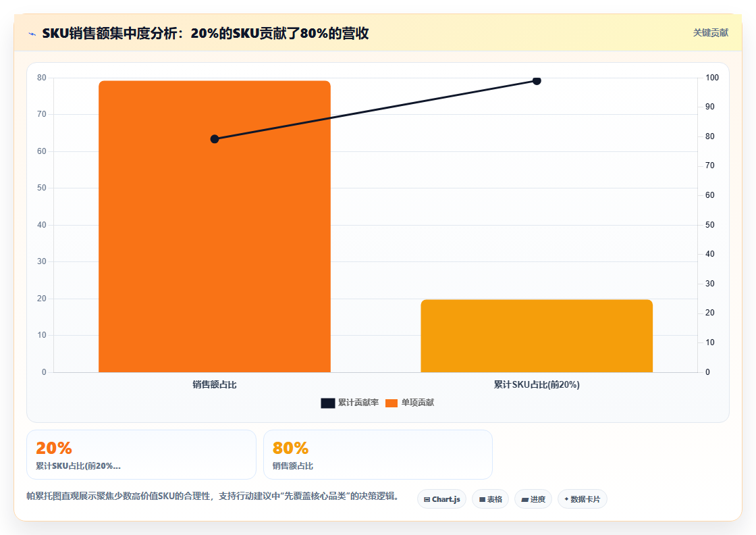Click the square icon in 表格 tag

click(482, 500)
